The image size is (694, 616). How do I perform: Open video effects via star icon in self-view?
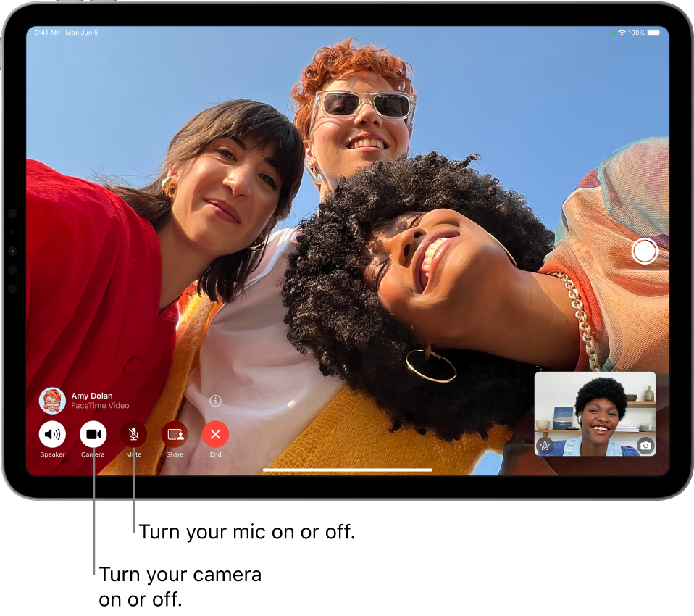pyautogui.click(x=545, y=446)
